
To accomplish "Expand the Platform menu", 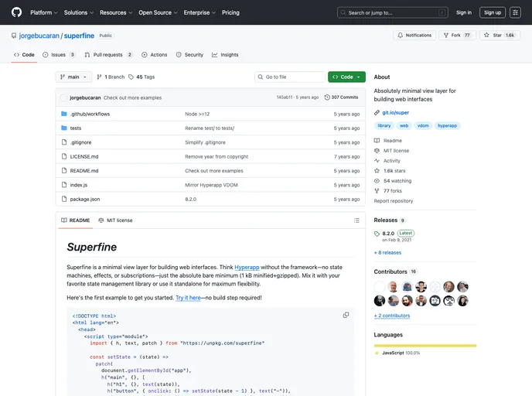I will (x=44, y=12).
